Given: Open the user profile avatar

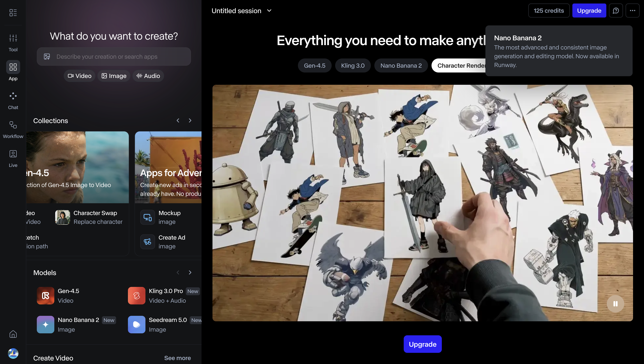Looking at the screenshot, I should click(13, 353).
